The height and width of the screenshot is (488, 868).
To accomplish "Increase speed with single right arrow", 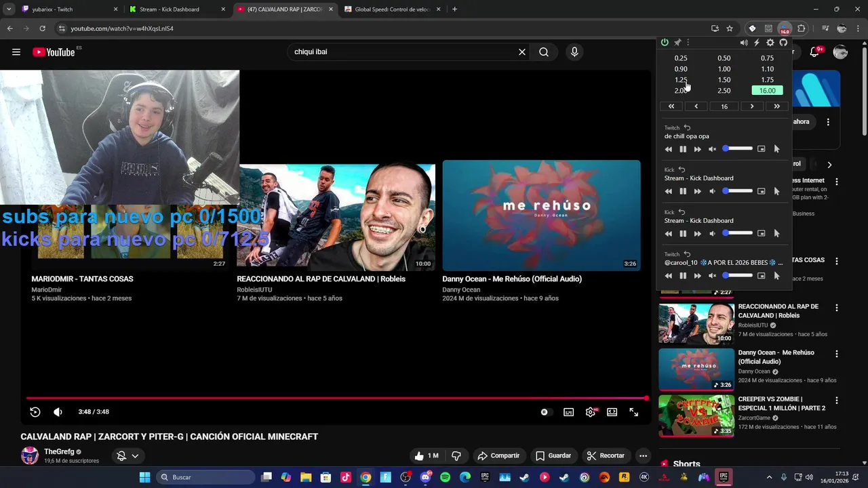I will click(752, 106).
